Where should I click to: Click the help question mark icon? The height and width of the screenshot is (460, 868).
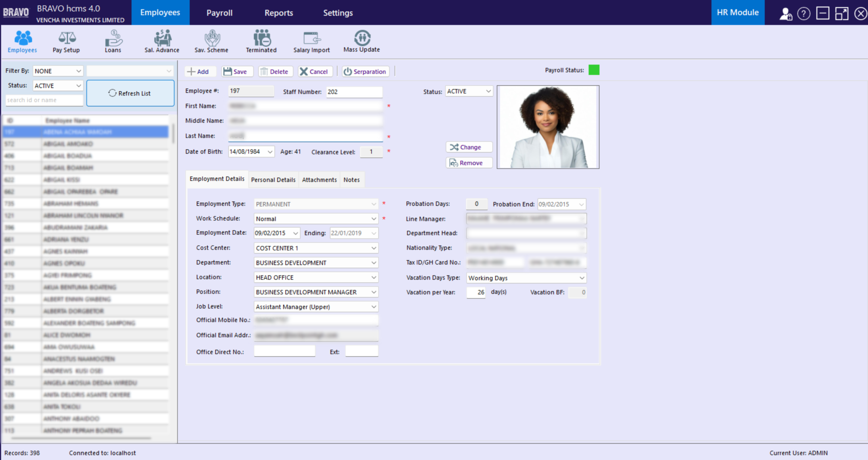click(804, 14)
